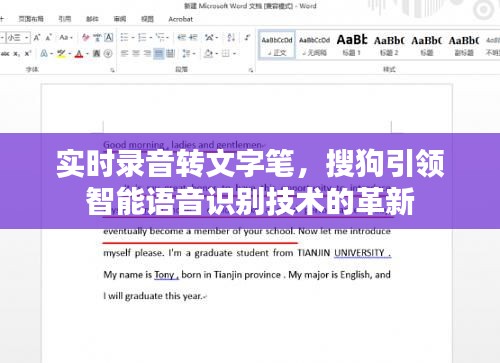Apply the yellow text highlight color

coord(61,53)
